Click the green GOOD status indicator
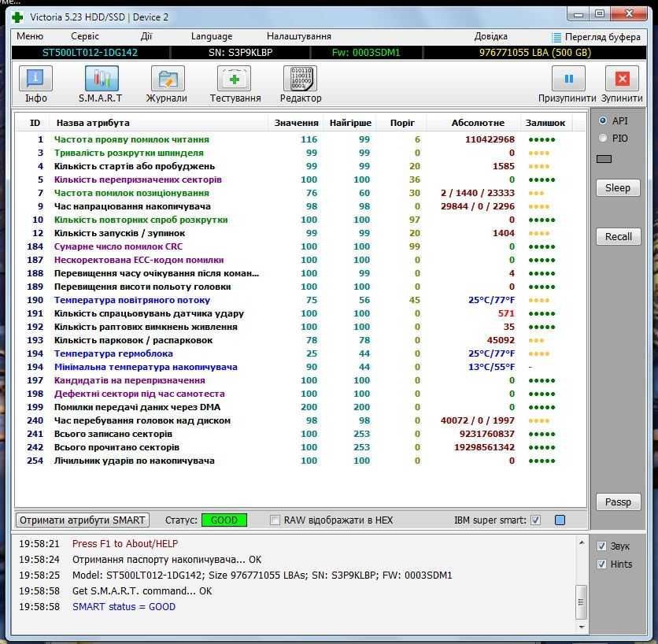 point(224,520)
